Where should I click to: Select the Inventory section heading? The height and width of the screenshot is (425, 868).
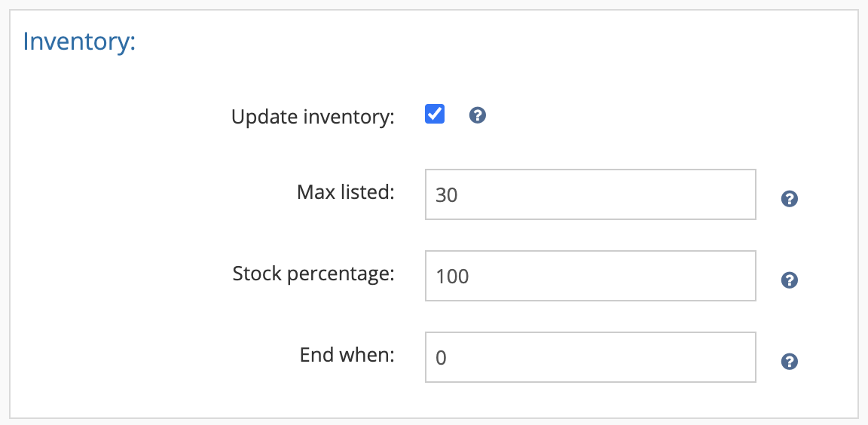79,42
